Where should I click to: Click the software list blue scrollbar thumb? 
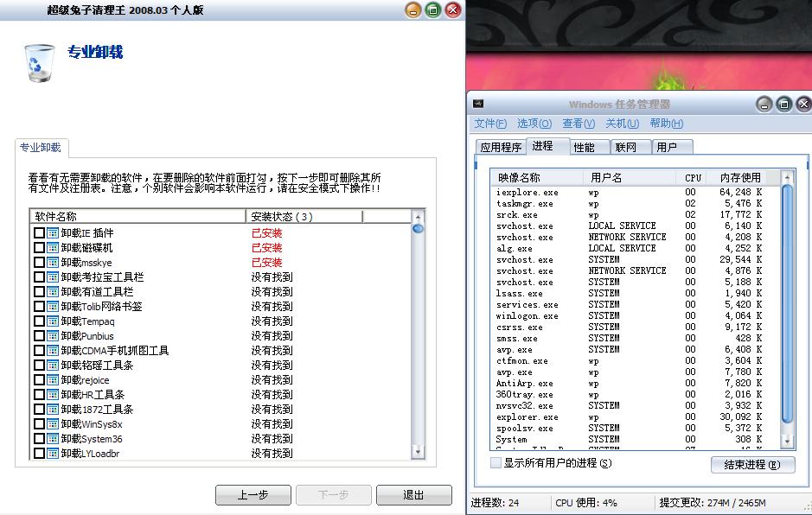tap(418, 228)
